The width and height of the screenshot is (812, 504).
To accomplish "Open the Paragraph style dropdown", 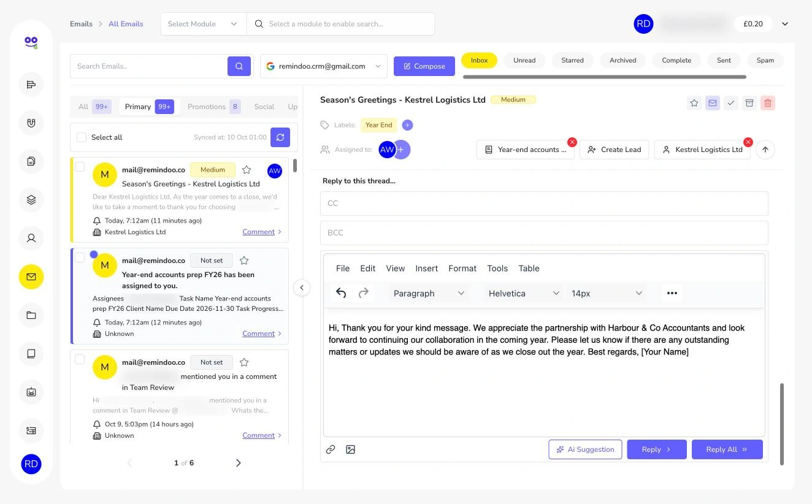I will tap(429, 293).
